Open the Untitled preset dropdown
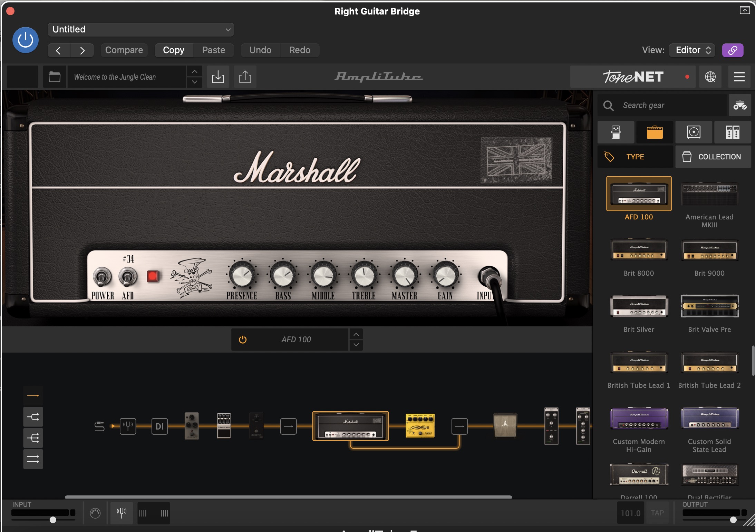The height and width of the screenshot is (532, 756). coord(141,29)
